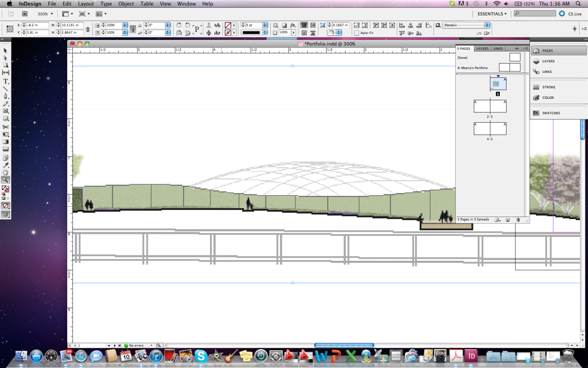Enable the Auto-Fit checkbox
The width and height of the screenshot is (588, 368).
click(x=357, y=33)
